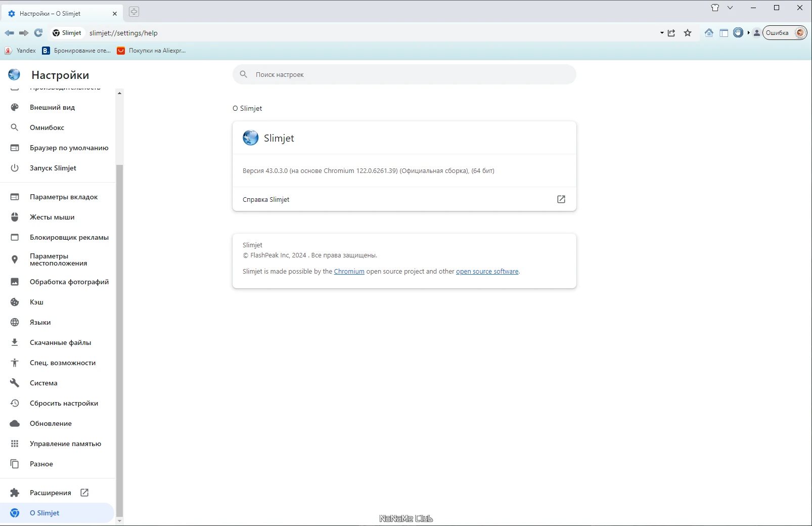Click the Управление памятью grid icon
Image resolution: width=812 pixels, height=526 pixels.
pos(15,444)
